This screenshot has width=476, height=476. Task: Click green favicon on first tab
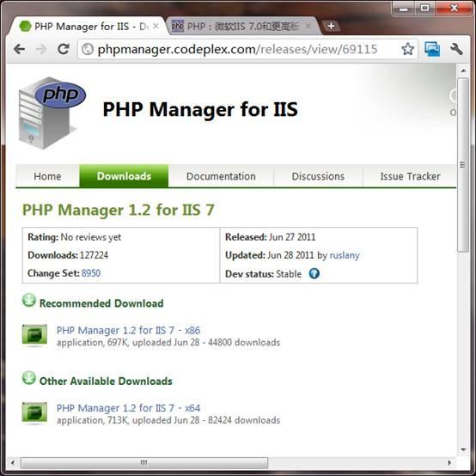pyautogui.click(x=25, y=26)
